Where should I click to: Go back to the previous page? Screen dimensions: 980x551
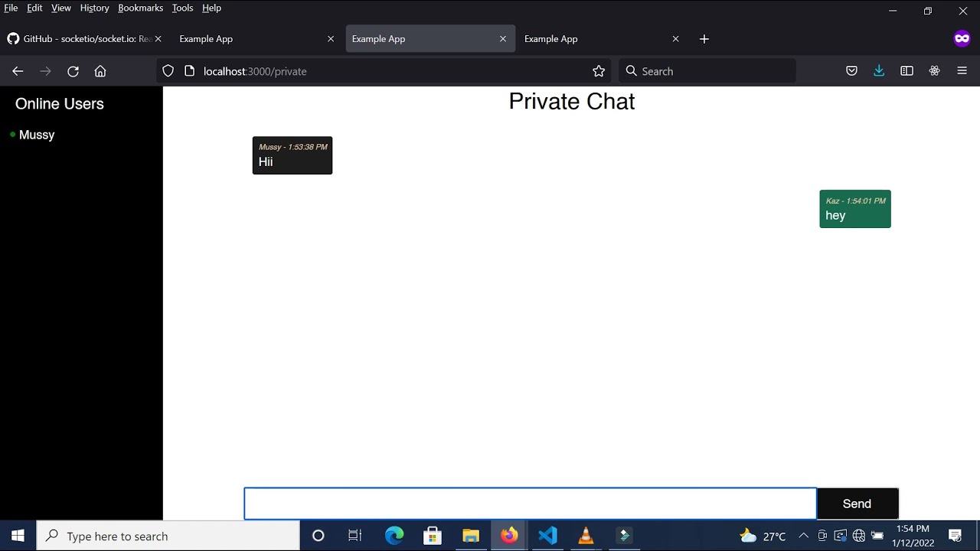[x=18, y=71]
